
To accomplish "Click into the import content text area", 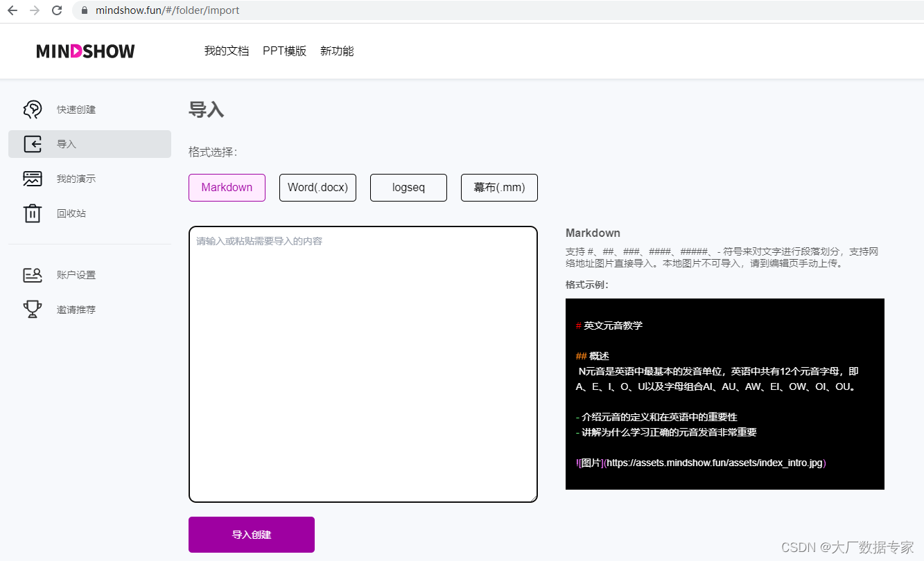I will pyautogui.click(x=363, y=364).
